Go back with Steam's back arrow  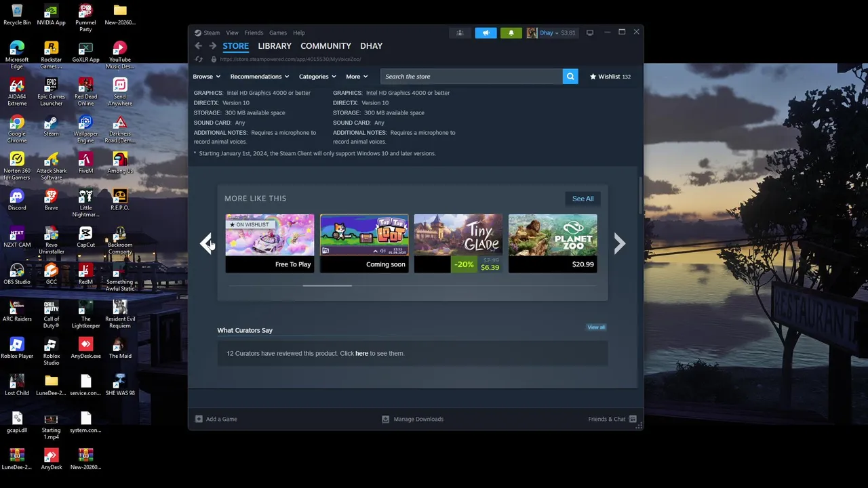point(198,46)
